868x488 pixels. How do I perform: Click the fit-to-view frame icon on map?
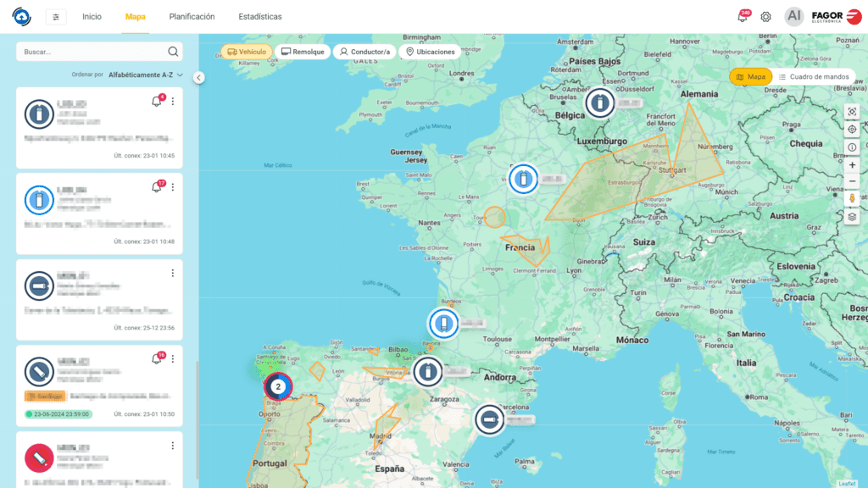[852, 112]
